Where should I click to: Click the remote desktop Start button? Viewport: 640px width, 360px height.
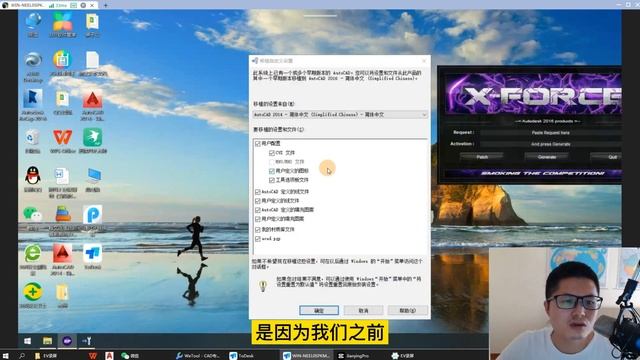coord(28,341)
